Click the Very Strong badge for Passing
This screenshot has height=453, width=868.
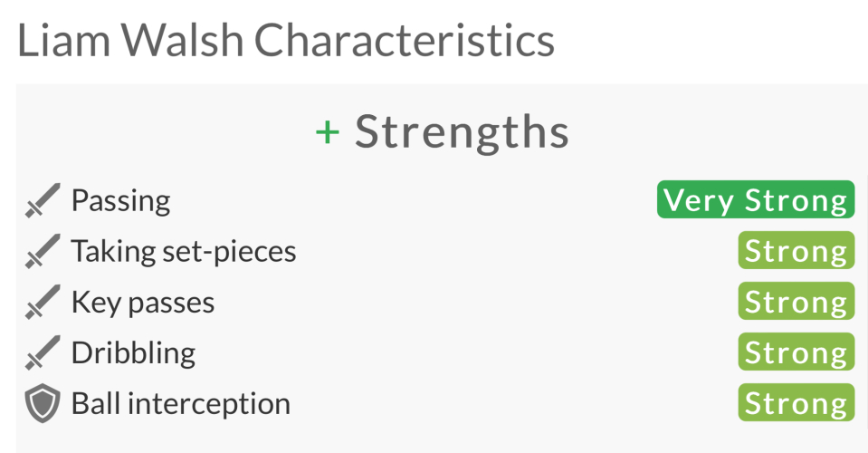click(x=756, y=200)
